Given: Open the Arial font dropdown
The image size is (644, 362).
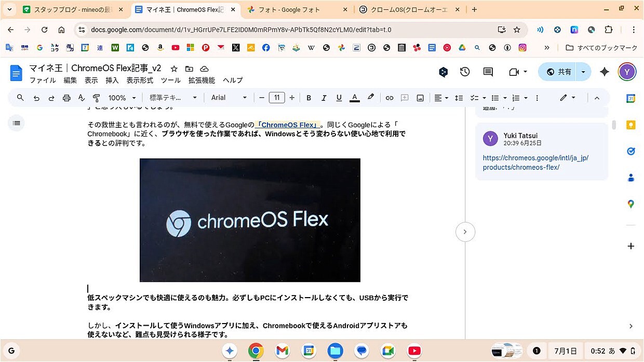Looking at the screenshot, I should pos(229,98).
